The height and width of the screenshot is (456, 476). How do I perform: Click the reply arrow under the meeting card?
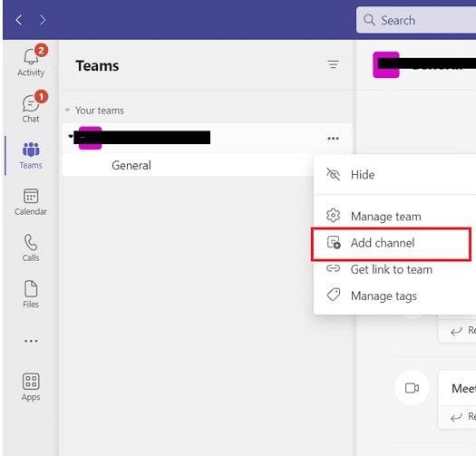(456, 417)
